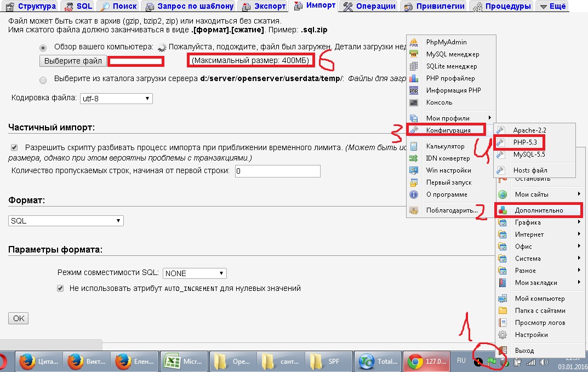Viewport: 588px width, 372px height.
Task: Switch to the Export tab
Action: (x=265, y=6)
